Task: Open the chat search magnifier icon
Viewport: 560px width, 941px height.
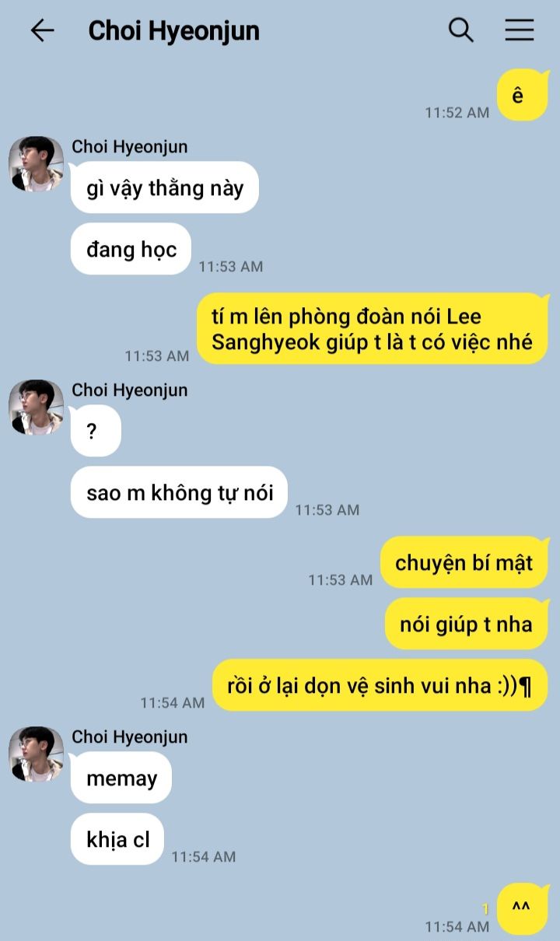Action: click(461, 30)
